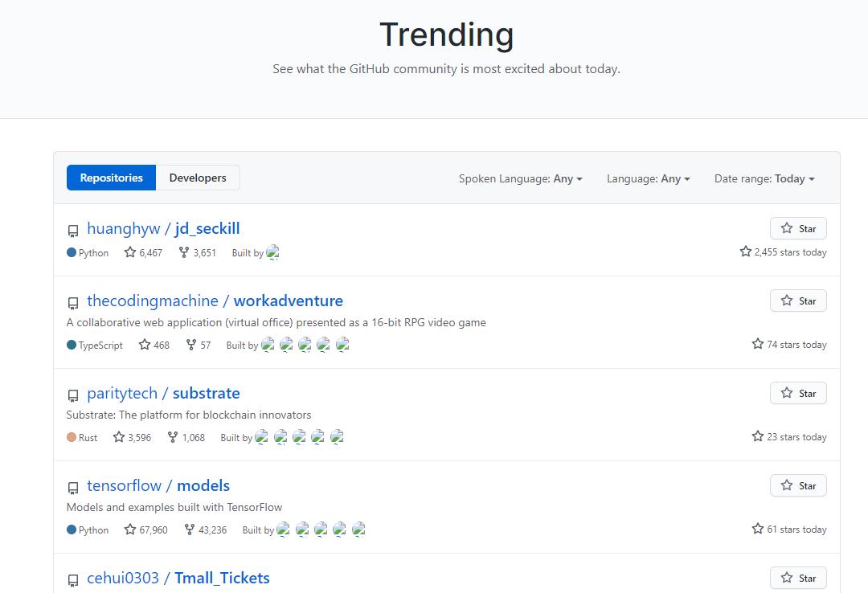Viewport: 868px width, 593px height.
Task: Click the Rust language label
Action: pos(82,437)
